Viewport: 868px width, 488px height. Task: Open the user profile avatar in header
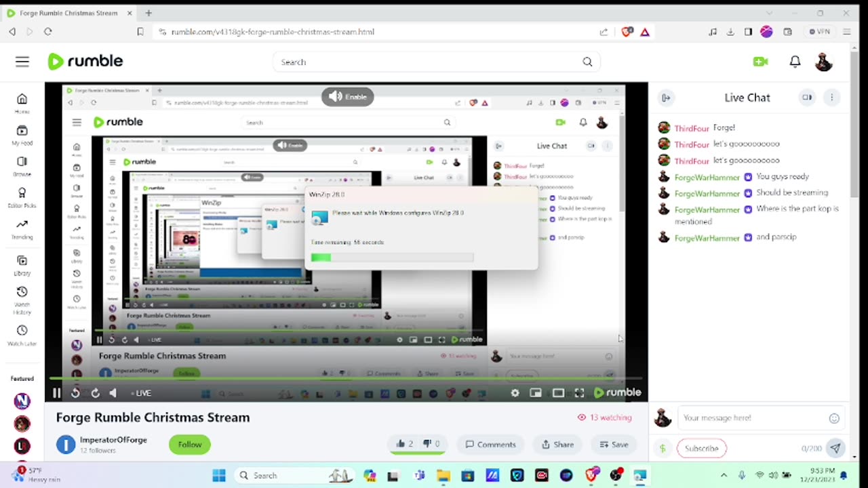pyautogui.click(x=823, y=62)
